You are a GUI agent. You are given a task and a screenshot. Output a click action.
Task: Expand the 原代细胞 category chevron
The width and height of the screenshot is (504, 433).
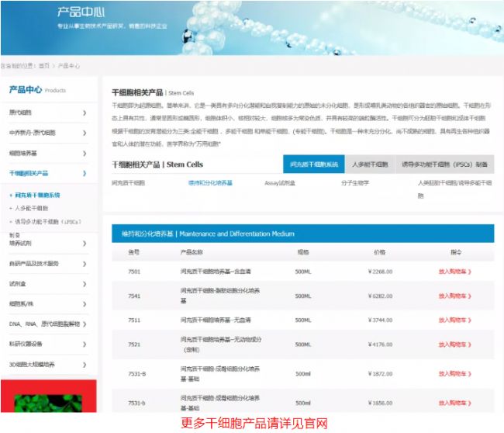(85, 113)
